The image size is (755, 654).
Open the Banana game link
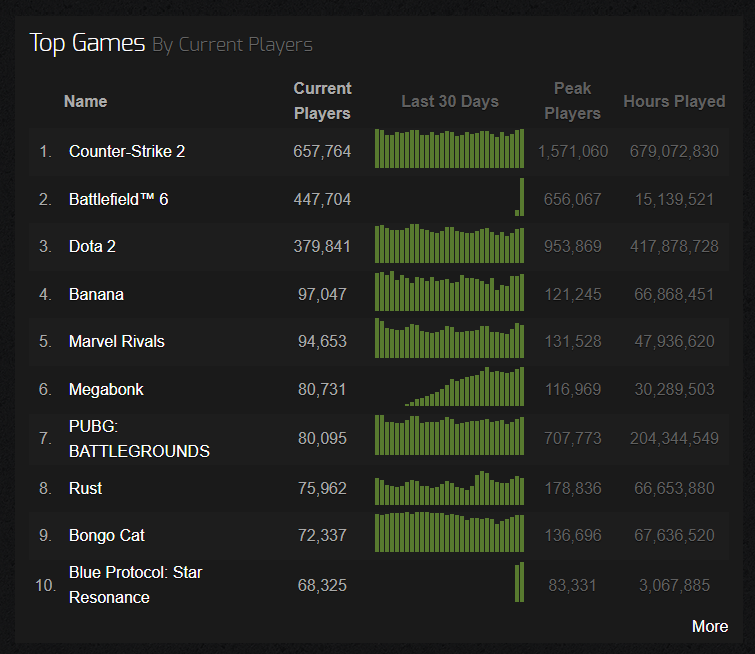pyautogui.click(x=96, y=294)
